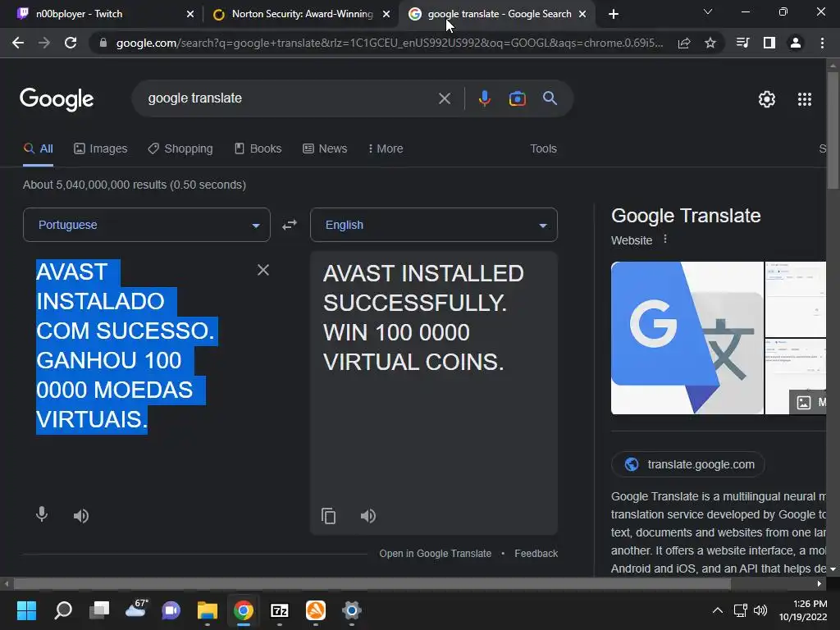Click the URL in the address bar

click(x=390, y=43)
